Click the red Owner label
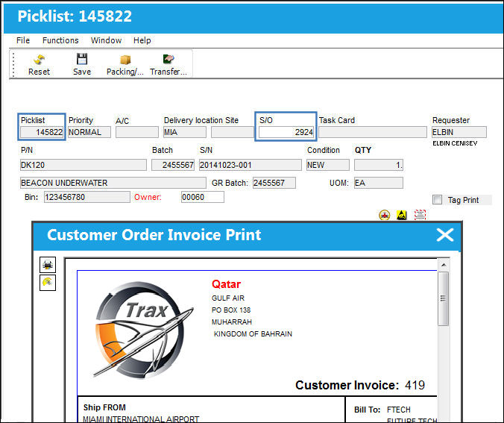Image resolution: width=504 pixels, height=423 pixels. pyautogui.click(x=148, y=197)
